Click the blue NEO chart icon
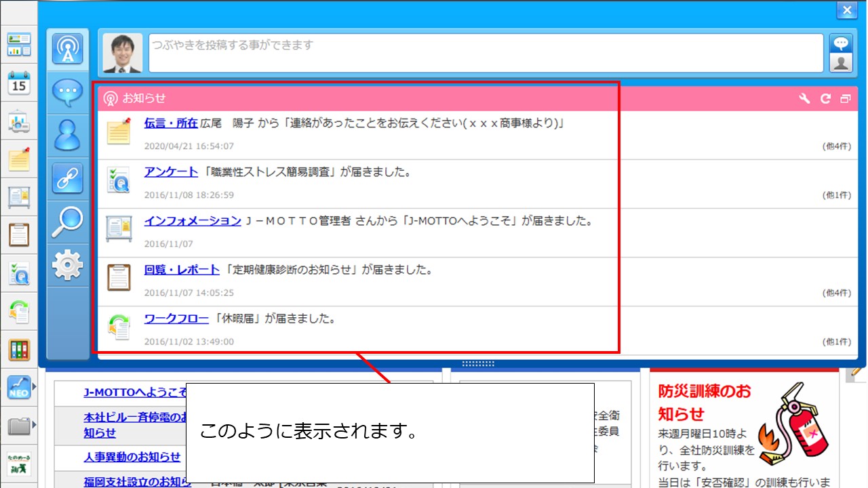The height and width of the screenshot is (488, 868). pyautogui.click(x=19, y=388)
